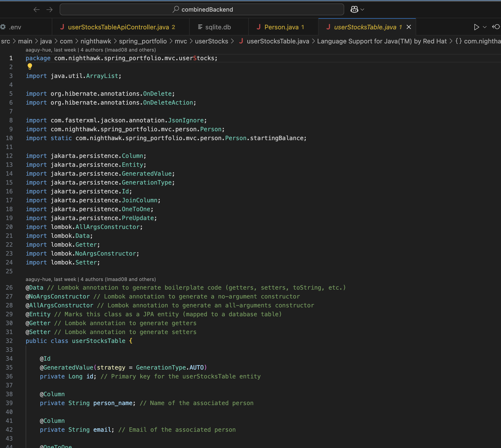Click the go back arrow
This screenshot has height=448, width=501.
[x=37, y=9]
